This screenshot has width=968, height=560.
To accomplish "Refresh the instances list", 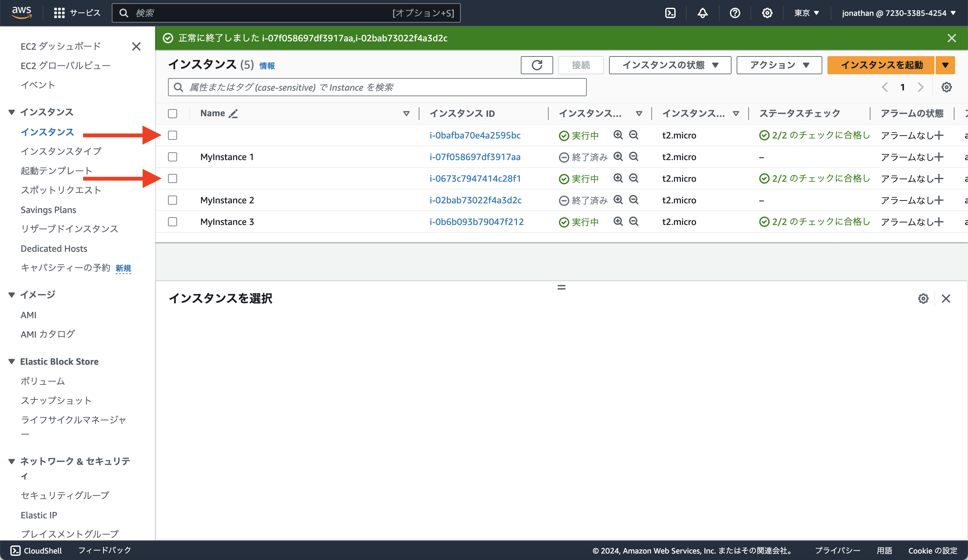I will click(x=537, y=65).
